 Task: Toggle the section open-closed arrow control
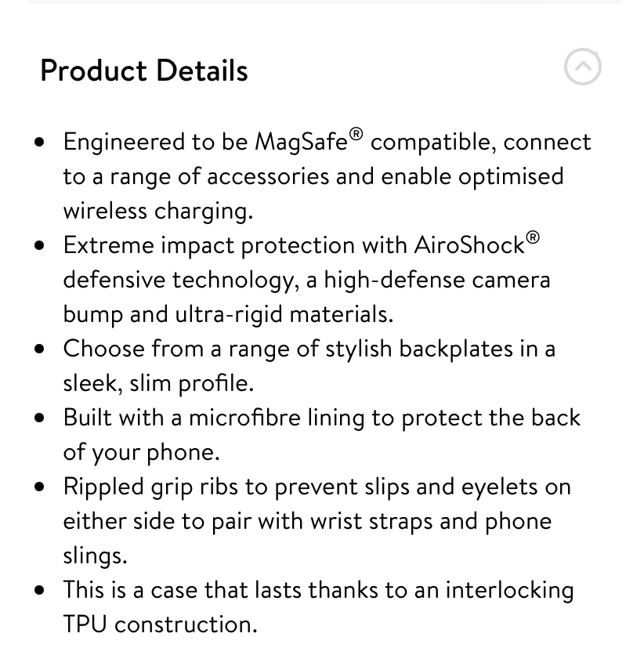[582, 67]
